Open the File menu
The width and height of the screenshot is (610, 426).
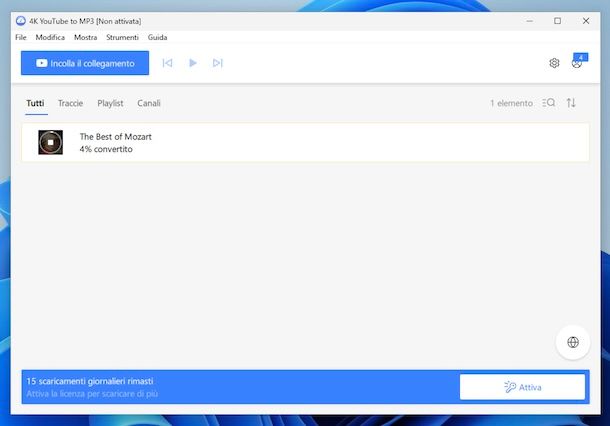pyautogui.click(x=21, y=37)
